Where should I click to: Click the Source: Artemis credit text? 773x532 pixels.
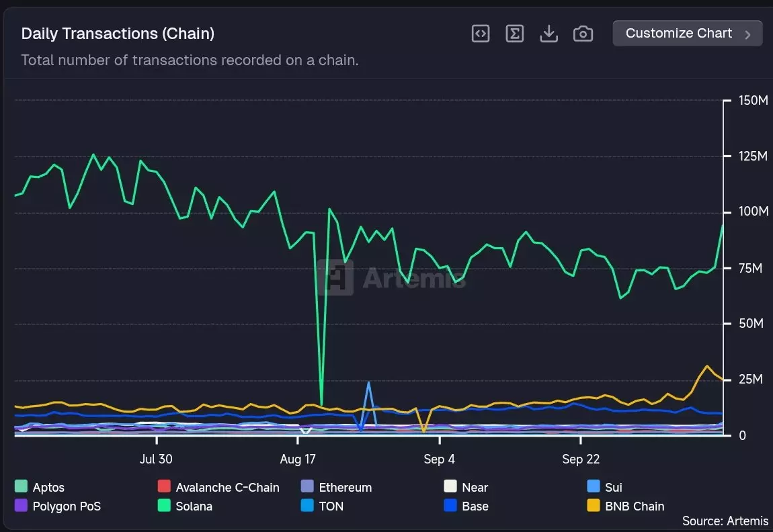click(725, 521)
